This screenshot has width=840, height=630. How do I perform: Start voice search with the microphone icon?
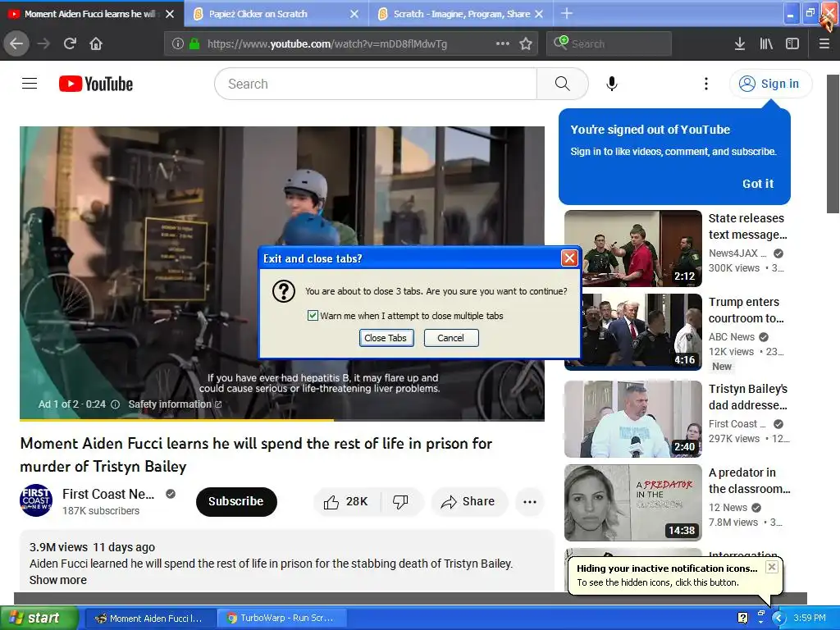[612, 84]
